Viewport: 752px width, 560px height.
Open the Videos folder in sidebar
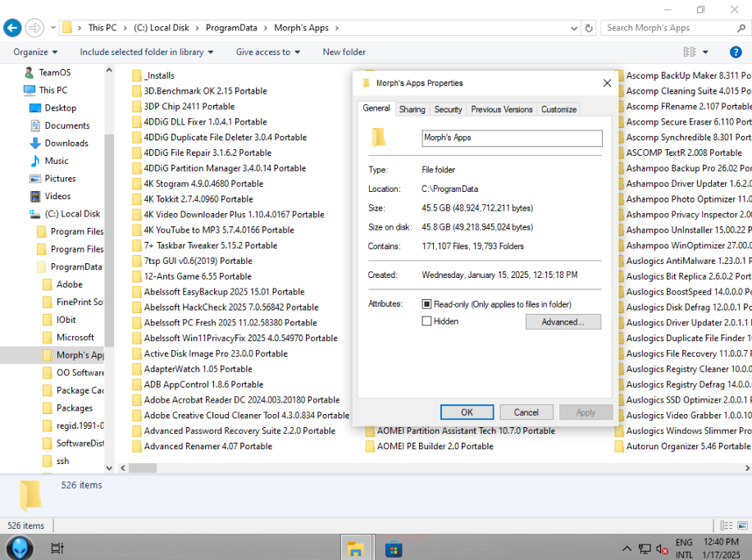coord(57,196)
